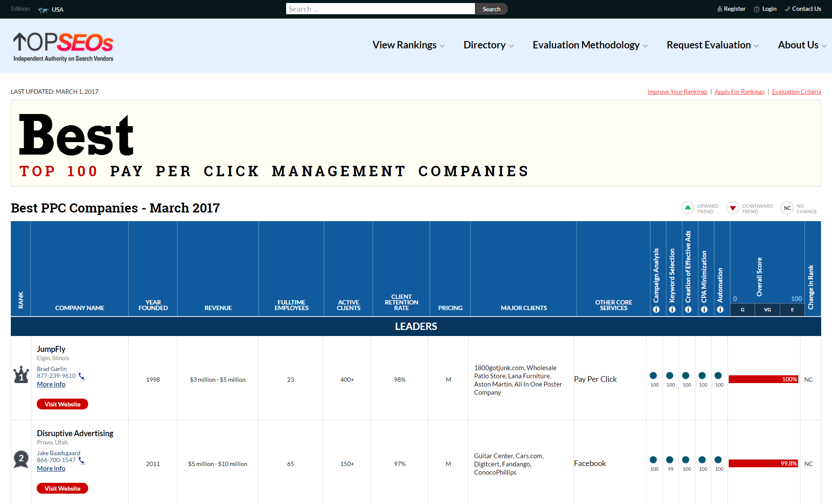
Task: Open Apply For Rankings link
Action: pos(740,92)
